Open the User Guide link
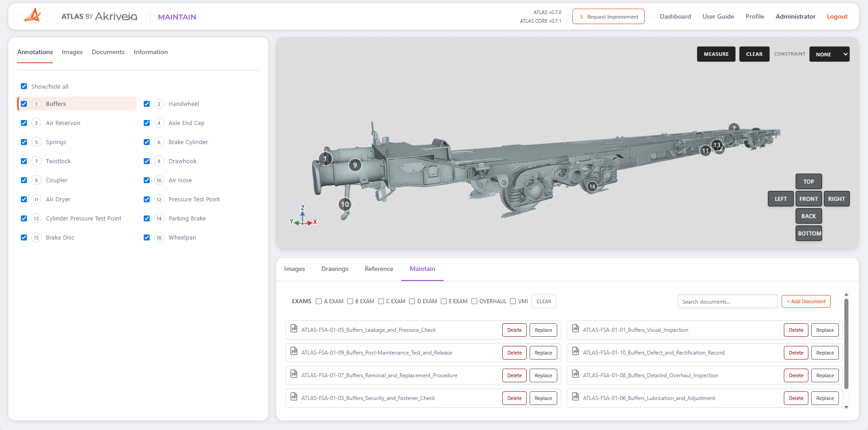This screenshot has width=868, height=430. 718,17
